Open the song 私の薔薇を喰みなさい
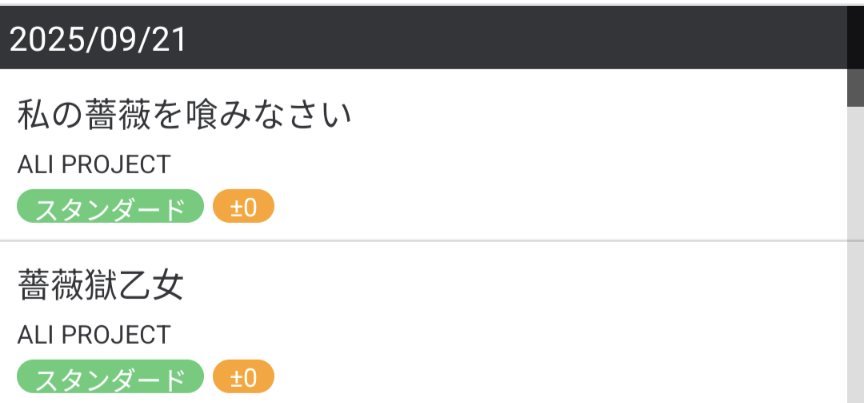The image size is (864, 403). 185,116
